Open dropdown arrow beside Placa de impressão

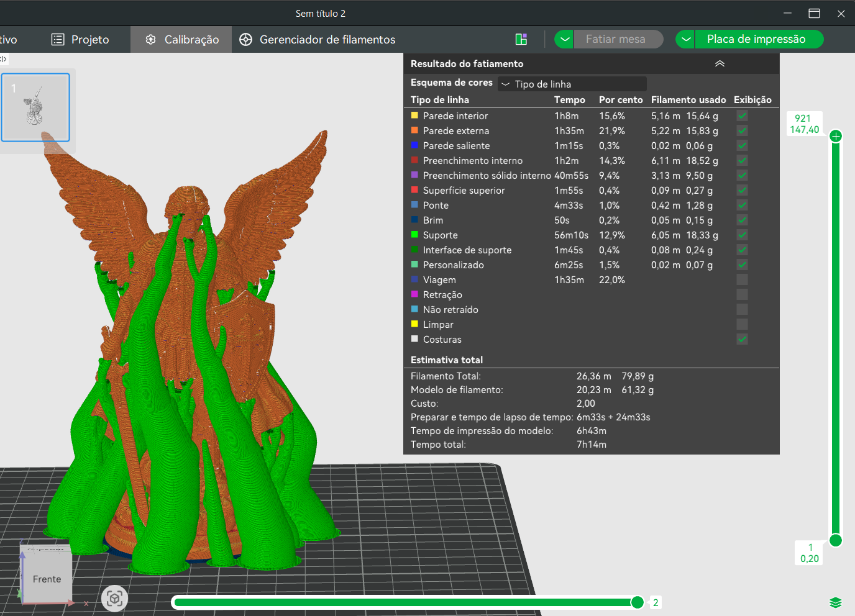point(685,39)
